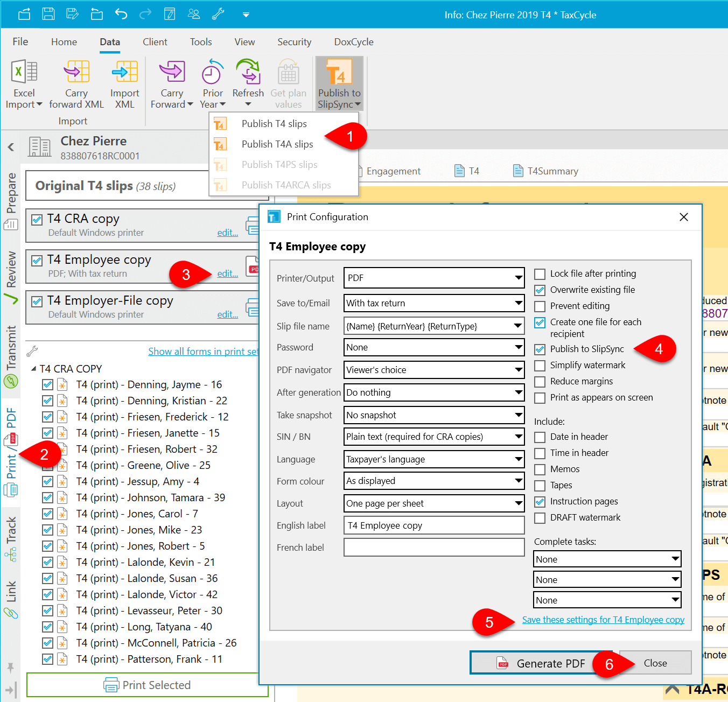Click edit link for T4 Employee copy
Viewport: 728px width, 702px height.
click(x=228, y=273)
